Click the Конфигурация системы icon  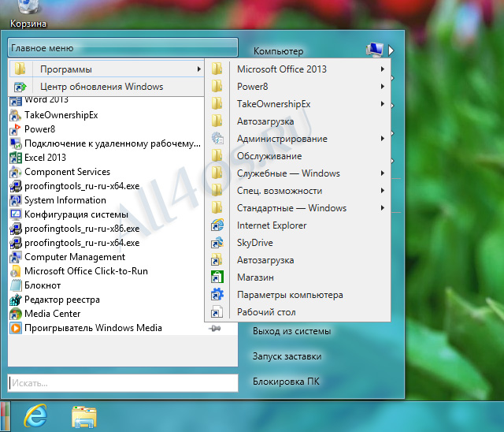coord(16,214)
